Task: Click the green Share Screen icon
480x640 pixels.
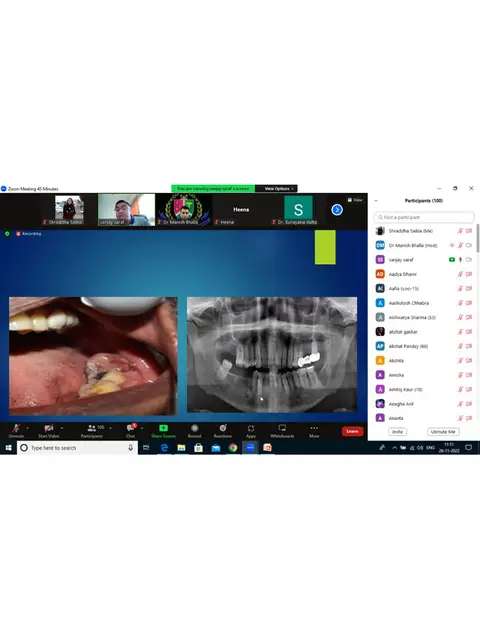Action: point(163,431)
